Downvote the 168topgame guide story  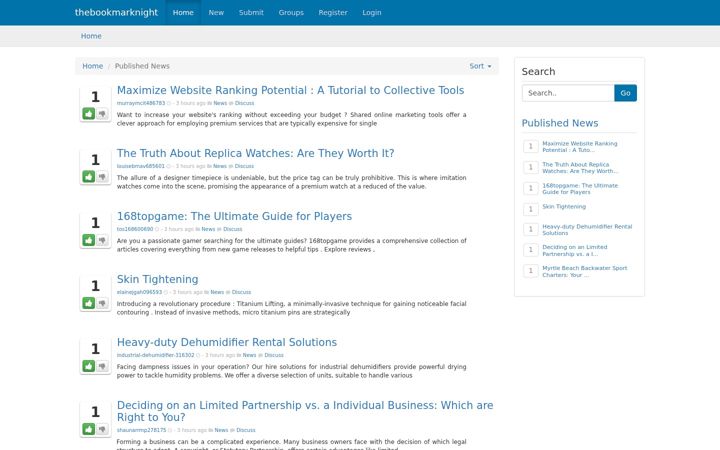tap(102, 240)
